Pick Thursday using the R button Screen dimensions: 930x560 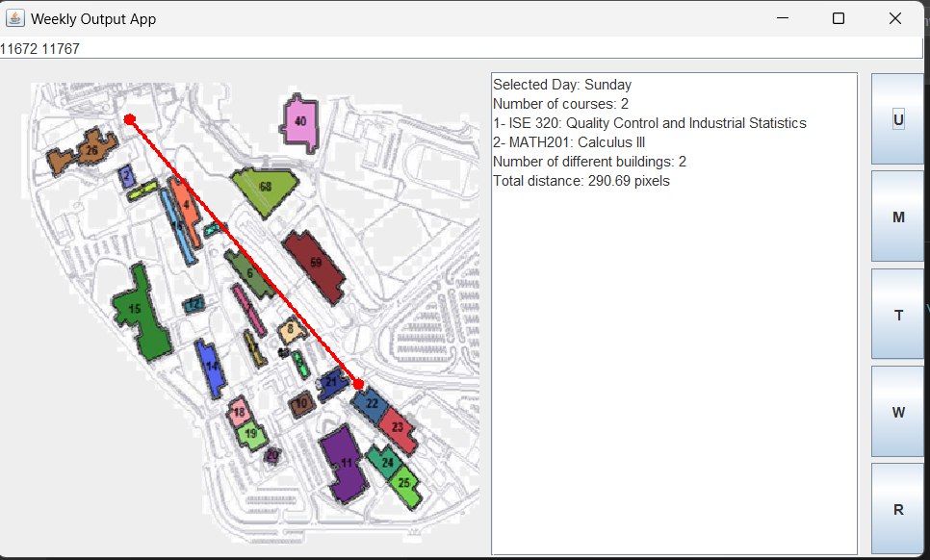click(897, 509)
